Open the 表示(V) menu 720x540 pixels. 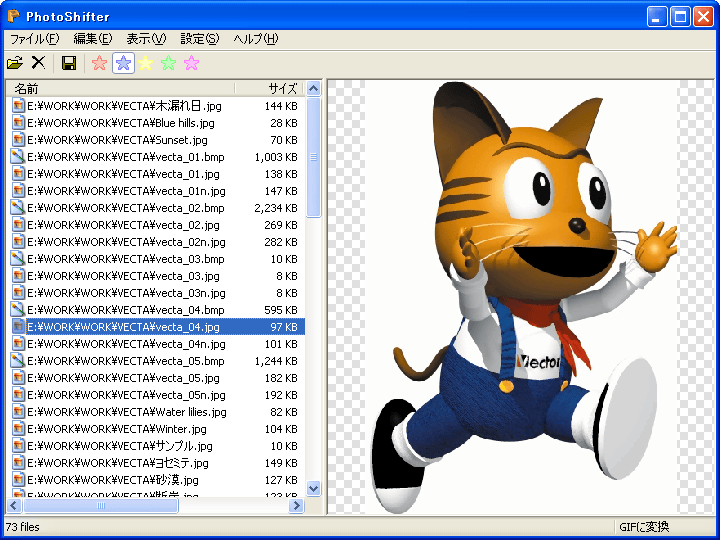click(146, 39)
